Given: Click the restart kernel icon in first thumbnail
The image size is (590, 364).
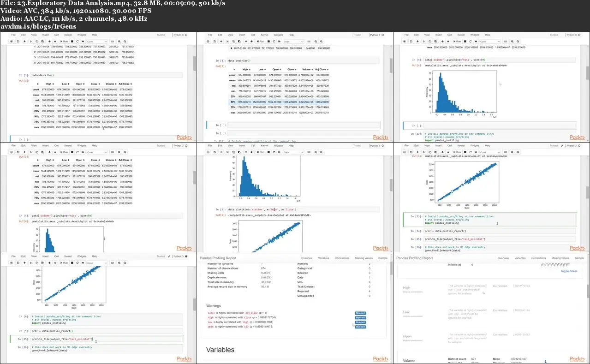Looking at the screenshot, I should click(77, 42).
